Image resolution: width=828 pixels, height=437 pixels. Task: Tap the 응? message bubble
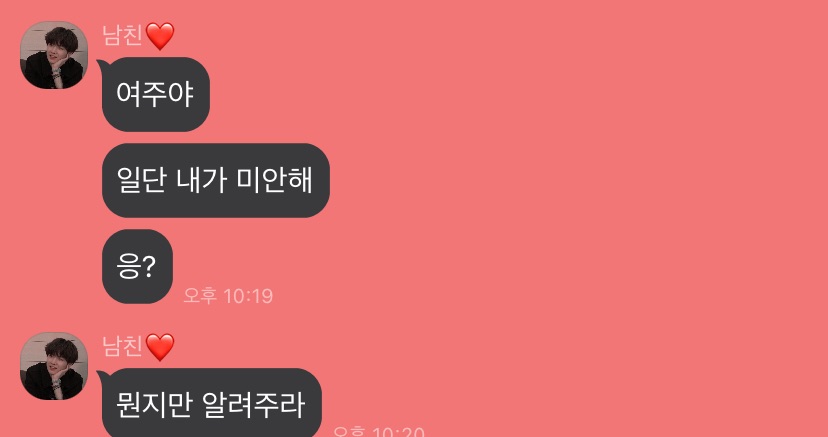click(x=137, y=267)
